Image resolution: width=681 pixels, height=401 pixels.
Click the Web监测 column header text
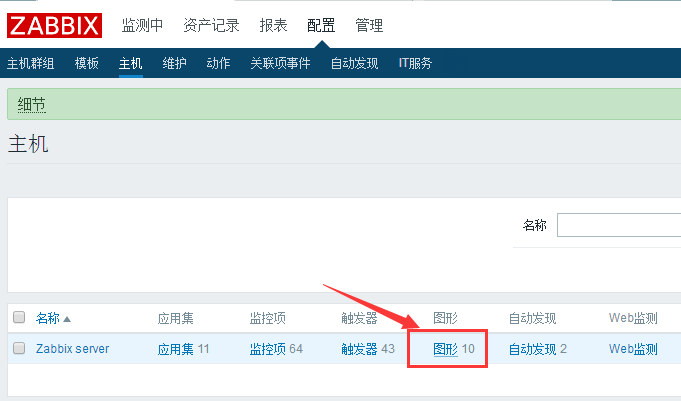633,318
